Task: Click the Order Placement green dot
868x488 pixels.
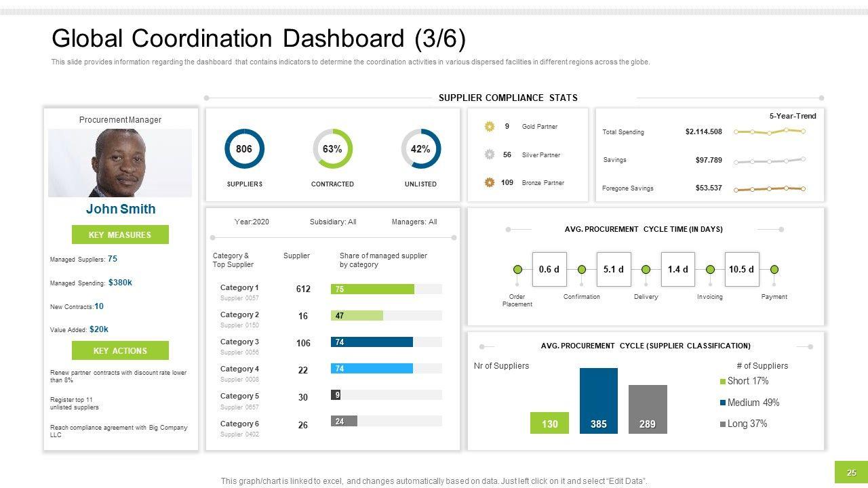Action: coord(517,270)
